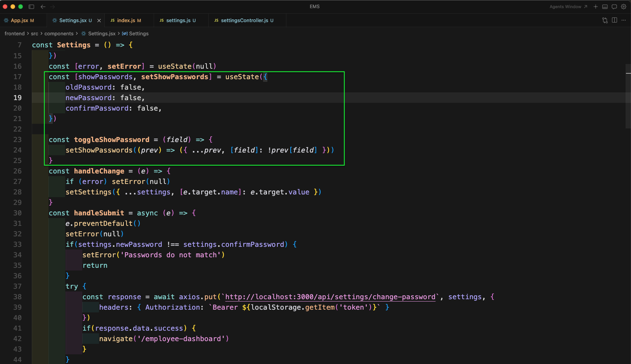The height and width of the screenshot is (364, 631).
Task: Close the Settings.jsx tab
Action: [x=99, y=21]
